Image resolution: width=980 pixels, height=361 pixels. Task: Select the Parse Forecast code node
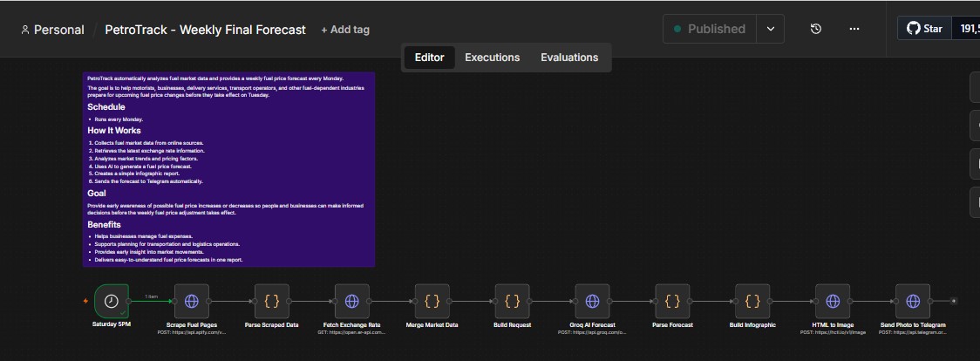(672, 301)
